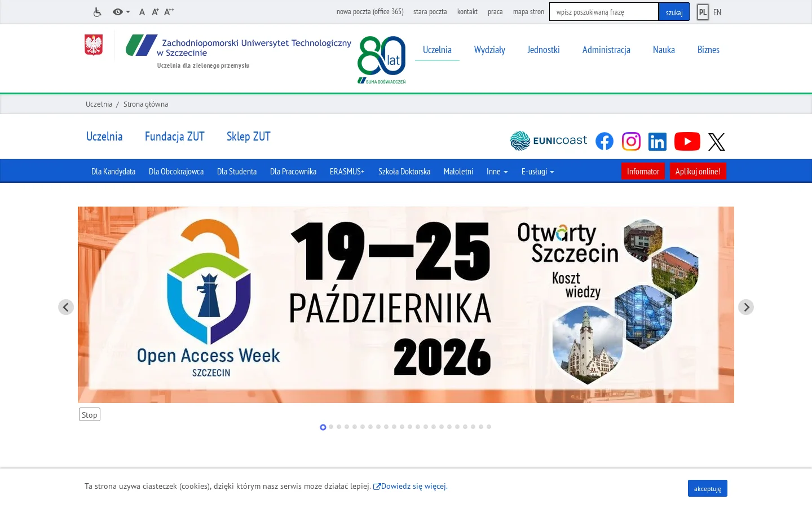Open the Nauka main menu item
The image size is (812, 508).
664,50
